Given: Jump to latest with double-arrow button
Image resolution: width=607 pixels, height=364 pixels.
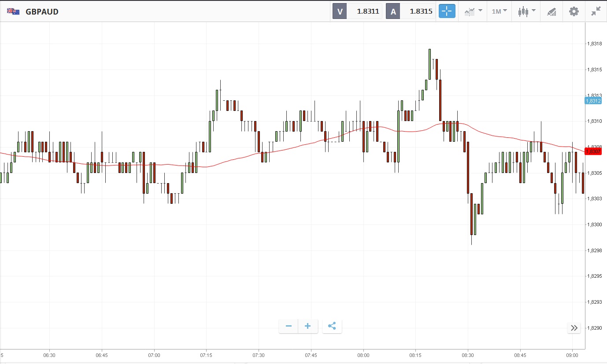Looking at the screenshot, I should click(574, 328).
